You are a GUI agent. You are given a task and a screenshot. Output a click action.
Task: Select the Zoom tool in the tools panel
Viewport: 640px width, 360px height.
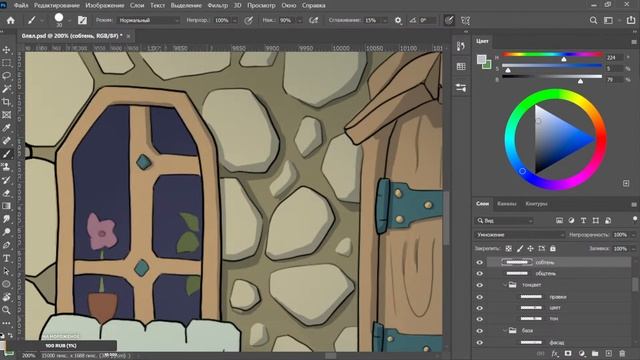(7, 310)
